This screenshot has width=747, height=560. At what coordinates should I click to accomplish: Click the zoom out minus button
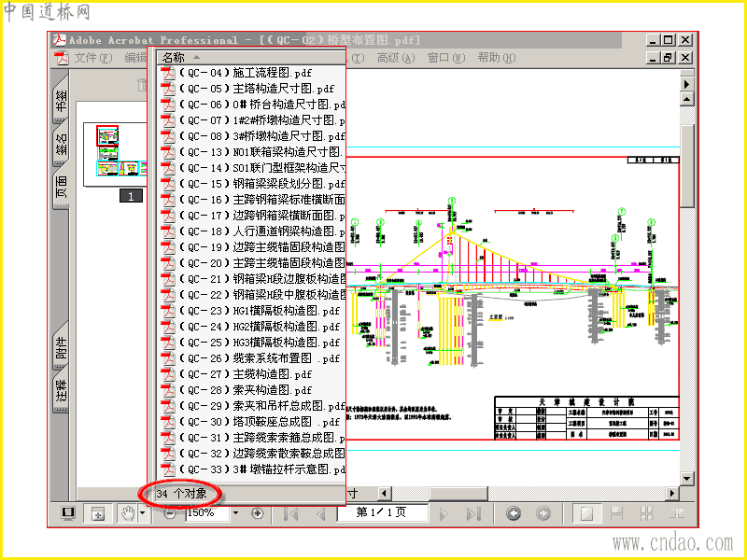[169, 513]
